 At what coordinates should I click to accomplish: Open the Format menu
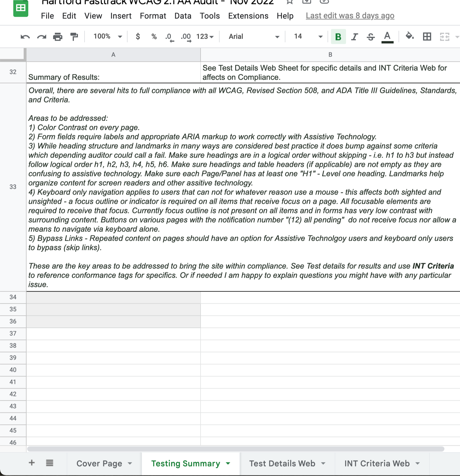click(153, 16)
